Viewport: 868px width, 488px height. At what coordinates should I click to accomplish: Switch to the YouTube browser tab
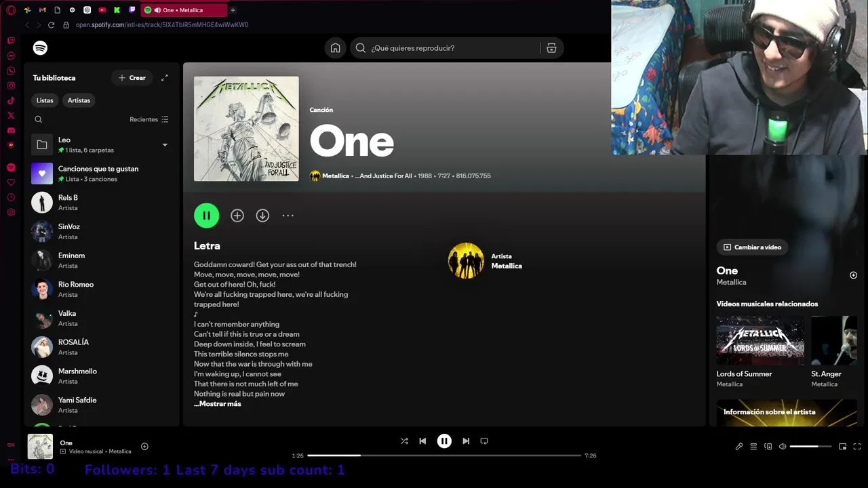[x=102, y=10]
